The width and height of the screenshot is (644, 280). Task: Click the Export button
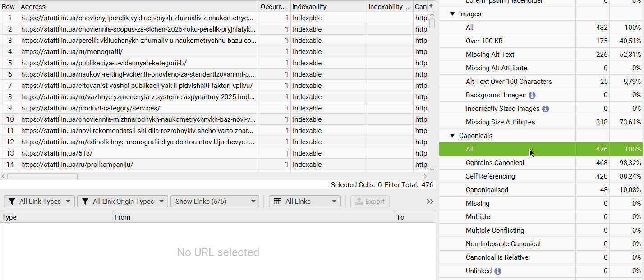370,202
